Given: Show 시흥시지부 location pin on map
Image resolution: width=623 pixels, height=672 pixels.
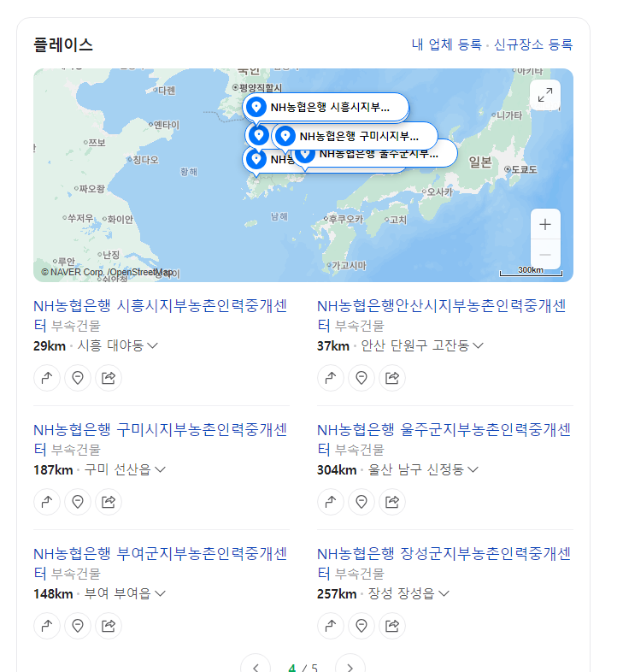Looking at the screenshot, I should click(78, 378).
